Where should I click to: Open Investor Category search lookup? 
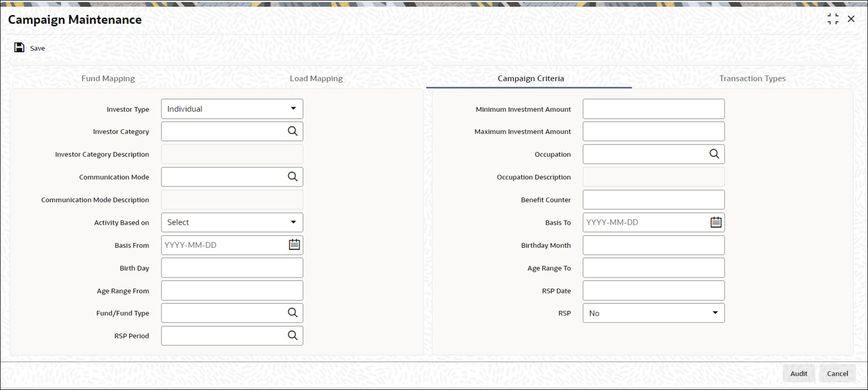(293, 131)
